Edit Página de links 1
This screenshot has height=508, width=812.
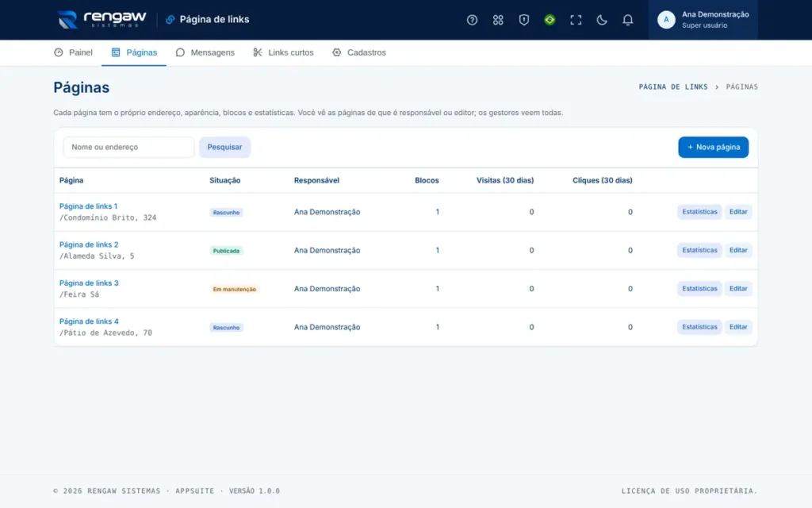pyautogui.click(x=738, y=211)
